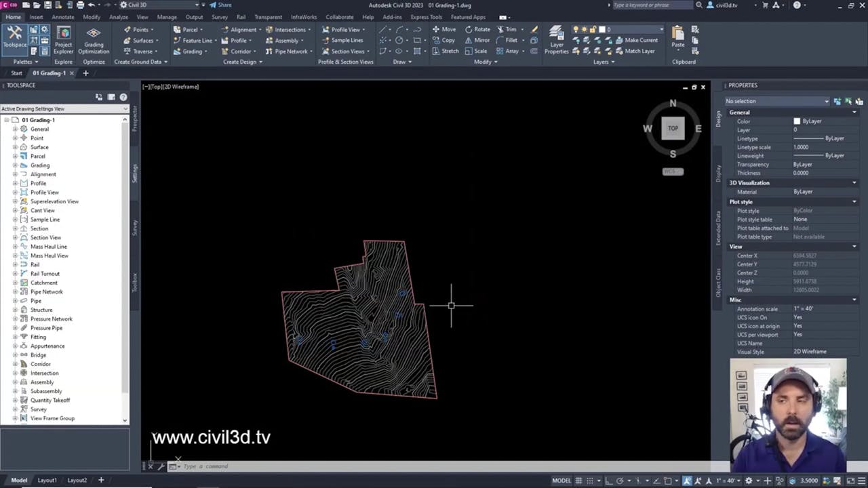The height and width of the screenshot is (488, 868).
Task: Select the Pipe Network tool
Action: click(x=290, y=51)
